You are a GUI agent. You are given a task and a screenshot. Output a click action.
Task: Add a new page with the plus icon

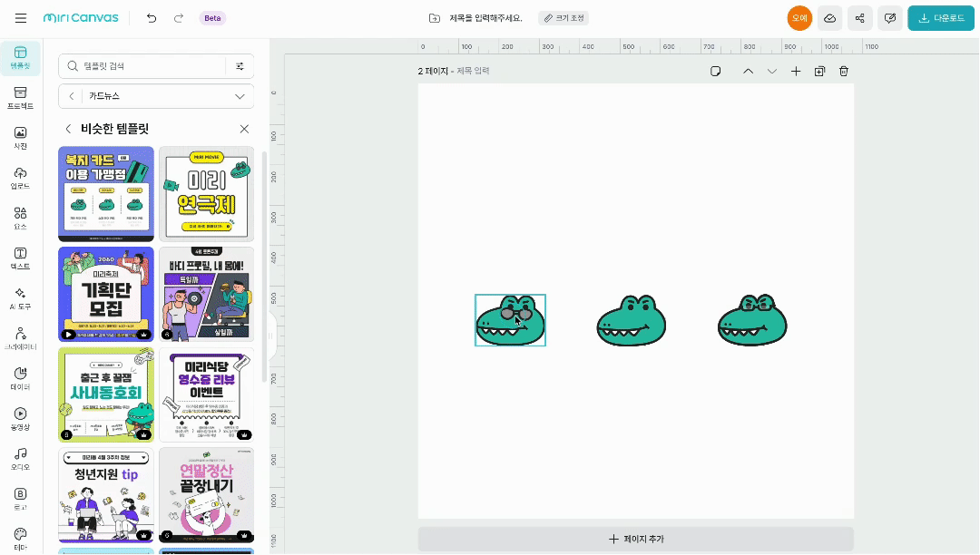796,71
